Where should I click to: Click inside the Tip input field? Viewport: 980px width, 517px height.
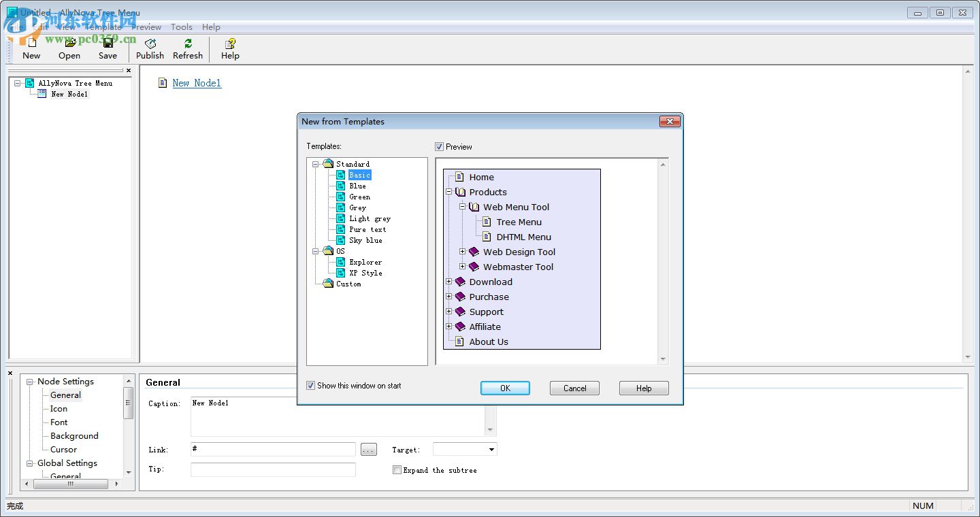[272, 469]
